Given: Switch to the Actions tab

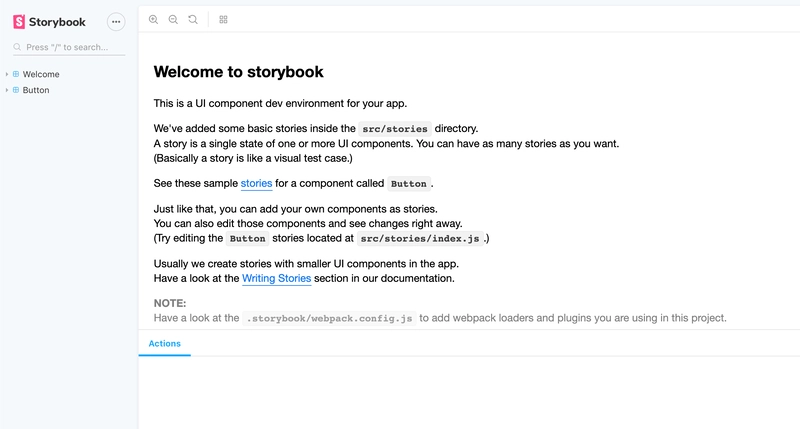Looking at the screenshot, I should click(164, 343).
